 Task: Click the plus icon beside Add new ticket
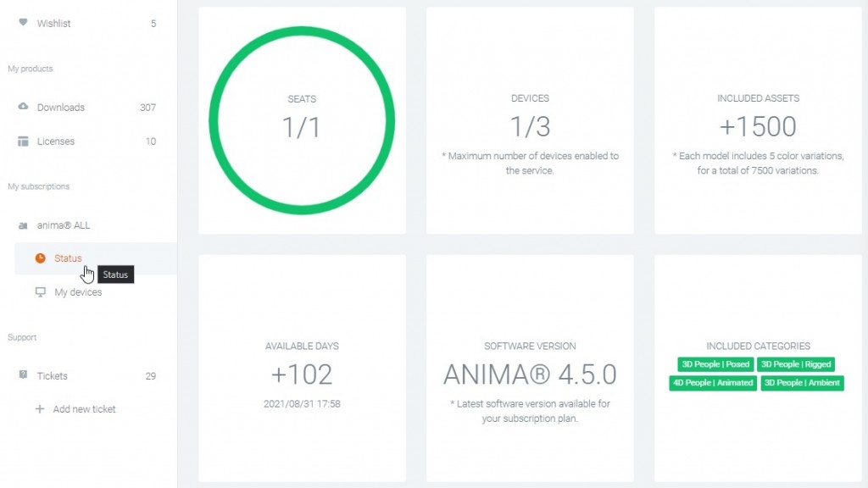[40, 409]
